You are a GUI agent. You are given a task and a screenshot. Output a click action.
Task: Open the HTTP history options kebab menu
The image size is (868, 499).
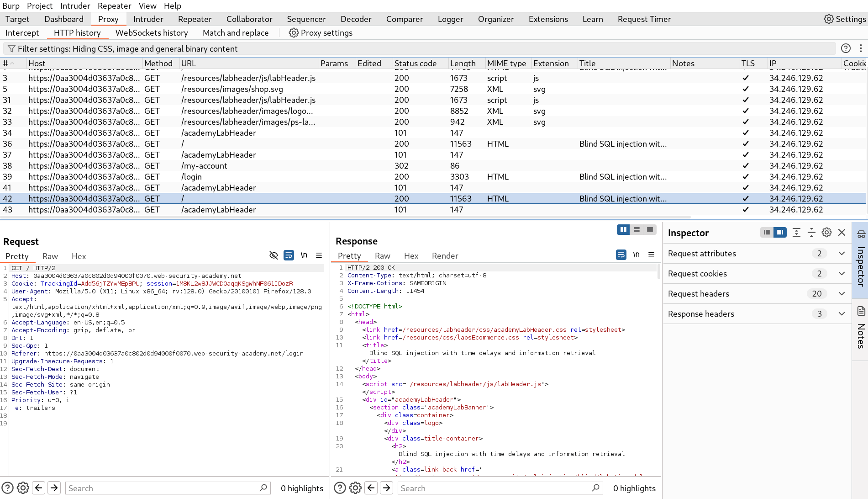click(861, 48)
